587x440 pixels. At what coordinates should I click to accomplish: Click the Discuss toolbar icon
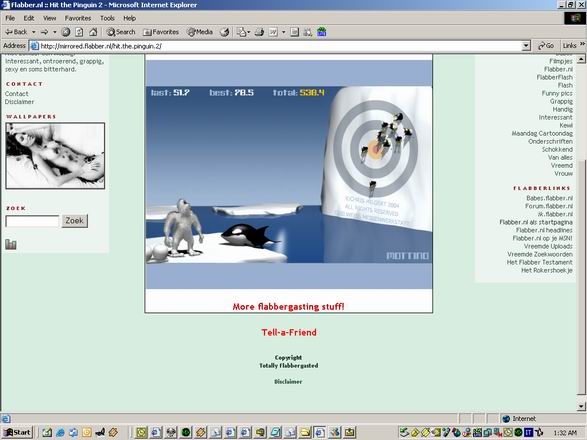[x=295, y=32]
